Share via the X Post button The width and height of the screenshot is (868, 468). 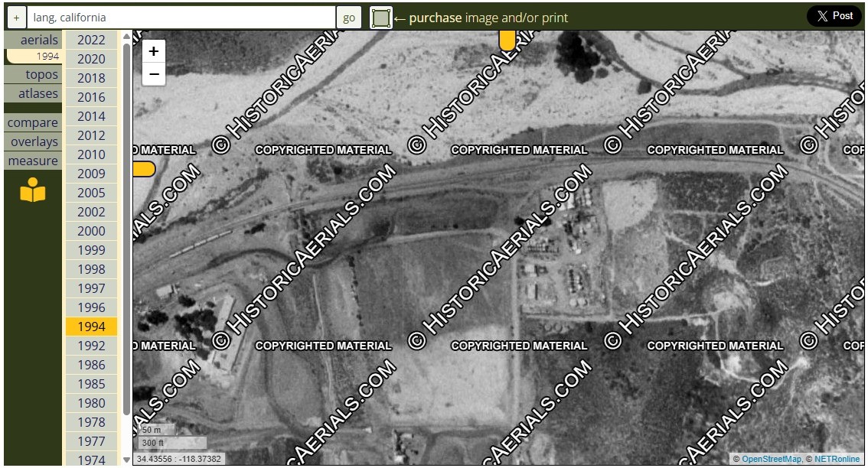coord(834,16)
